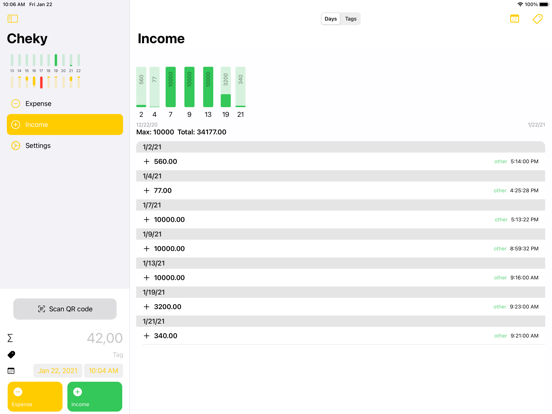552x414 pixels.
Task: Click the battery icon in status bar
Action: [544, 4]
